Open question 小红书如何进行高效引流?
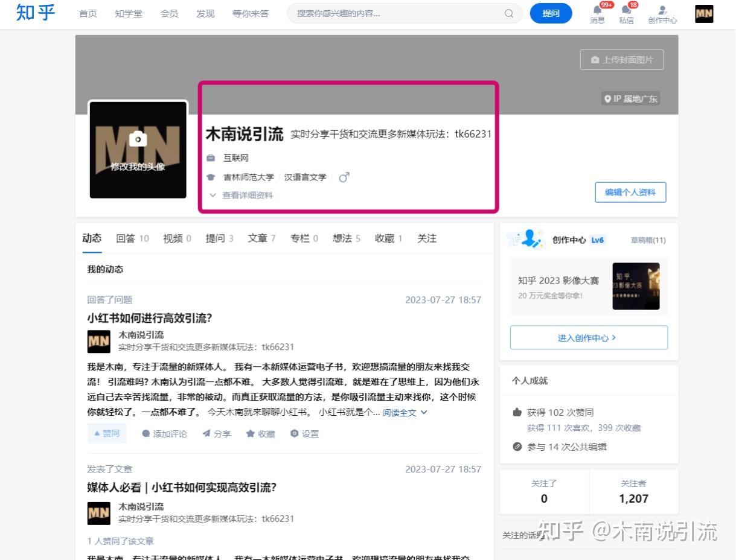 pos(150,319)
